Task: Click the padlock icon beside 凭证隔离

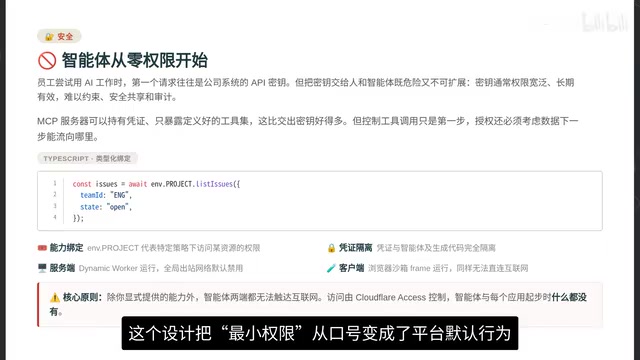Action: tap(331, 248)
